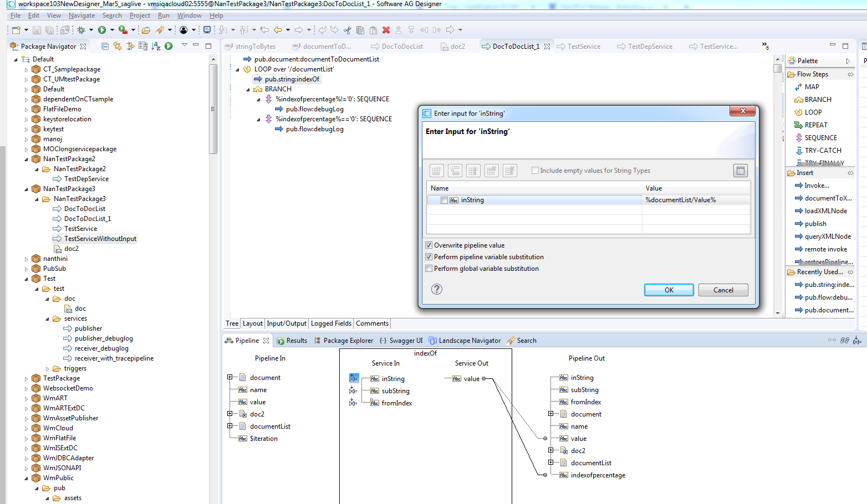This screenshot has width=867, height=504.
Task: Collapse the NanTestPackage3 package tree
Action: 26,189
